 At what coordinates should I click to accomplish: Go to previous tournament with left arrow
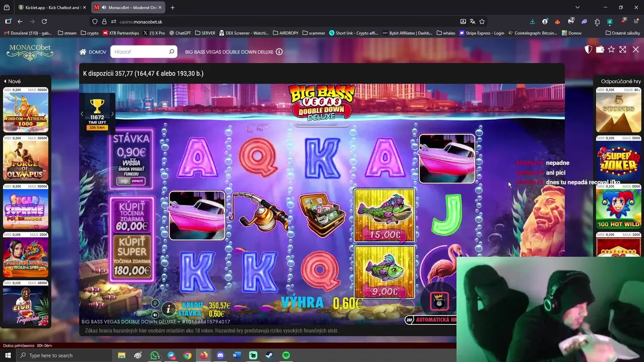(82, 114)
